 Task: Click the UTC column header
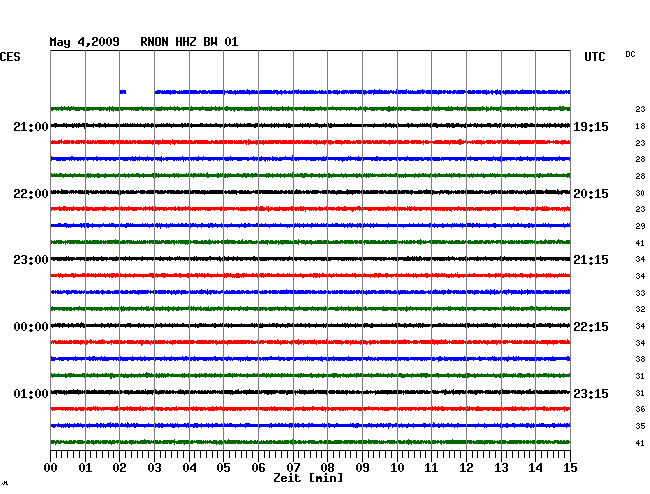pyautogui.click(x=595, y=57)
